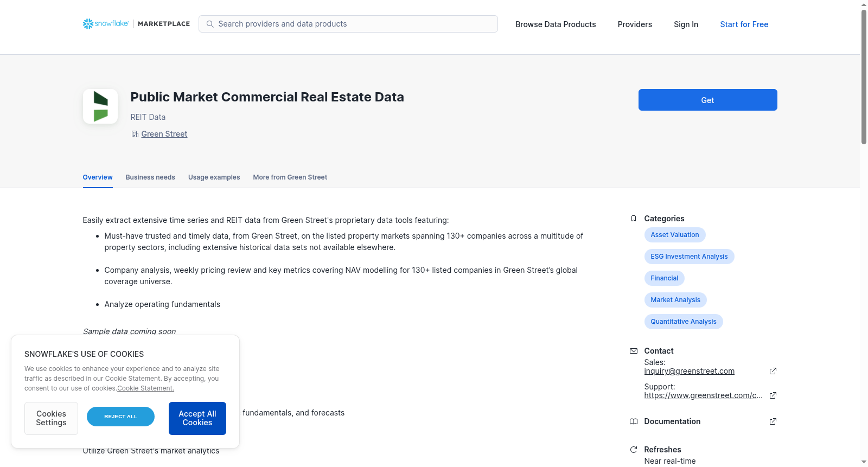Select the Quantitative Analysis category tag
Viewport: 868px width, 467px height.
click(684, 322)
